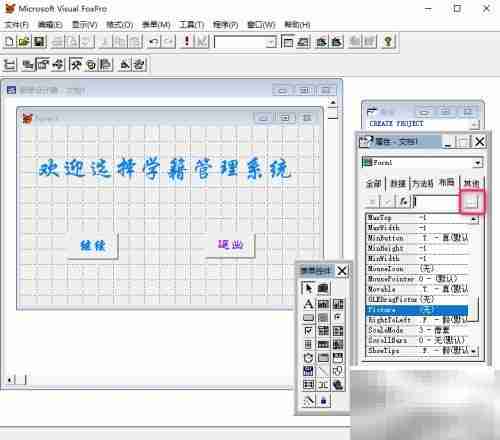Image resolution: width=500 pixels, height=440 pixels.
Task: Switch to the 方法程序 tab in Properties
Action: tap(422, 183)
